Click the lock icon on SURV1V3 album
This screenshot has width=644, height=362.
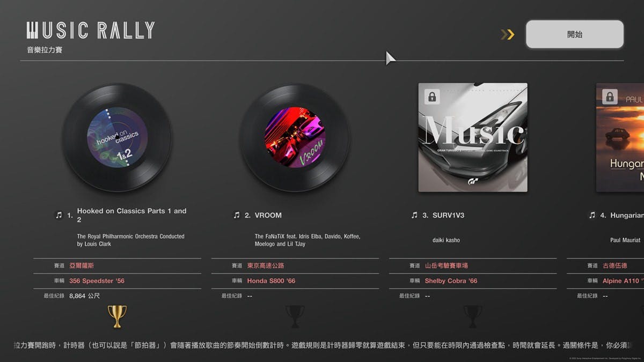pyautogui.click(x=432, y=97)
